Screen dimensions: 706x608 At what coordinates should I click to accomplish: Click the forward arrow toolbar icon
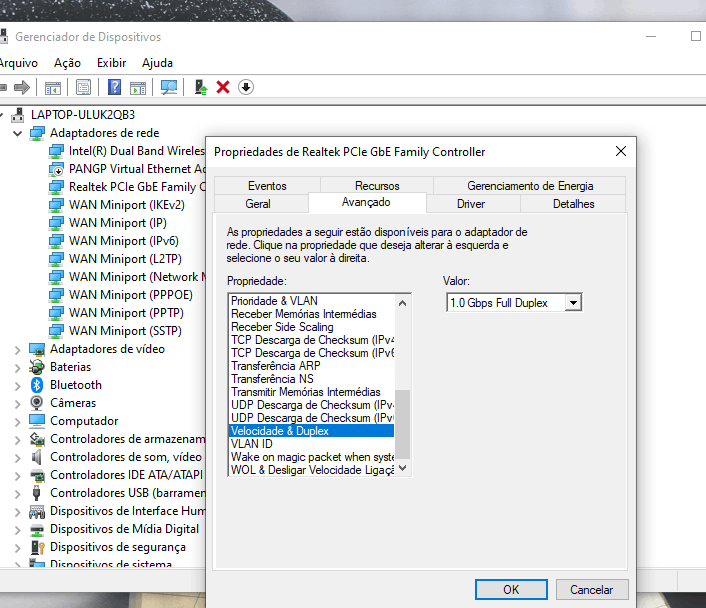22,87
